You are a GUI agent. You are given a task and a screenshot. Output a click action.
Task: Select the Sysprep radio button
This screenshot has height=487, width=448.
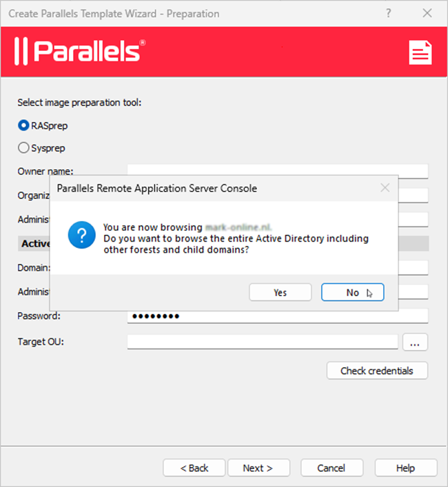23,147
